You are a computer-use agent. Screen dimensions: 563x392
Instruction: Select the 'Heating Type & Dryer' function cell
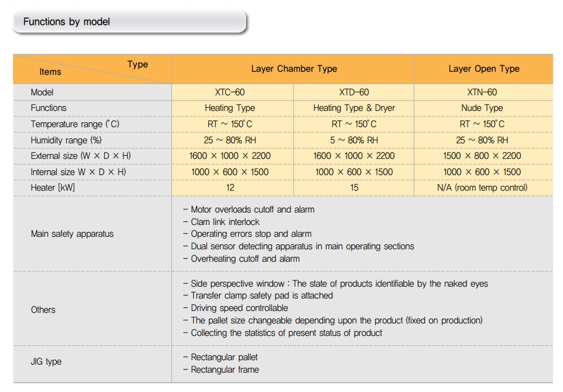(354, 108)
